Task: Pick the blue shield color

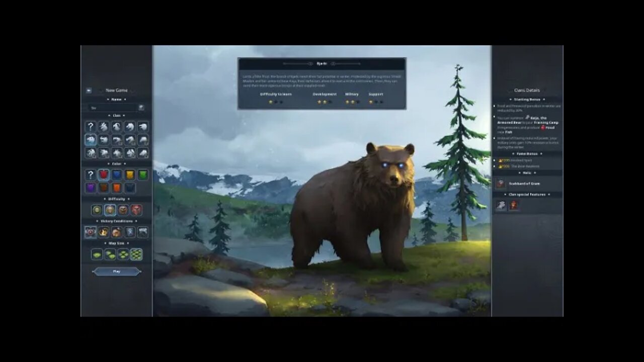Action: 117,174
